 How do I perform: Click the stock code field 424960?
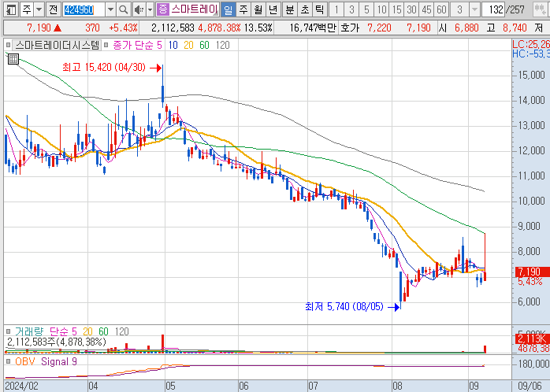[84, 9]
